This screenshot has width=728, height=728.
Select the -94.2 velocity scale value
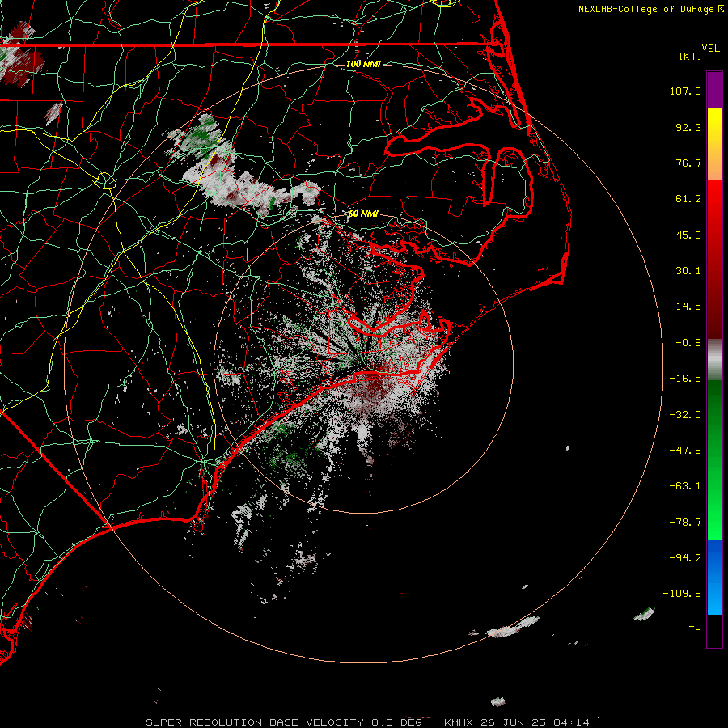[x=685, y=557]
